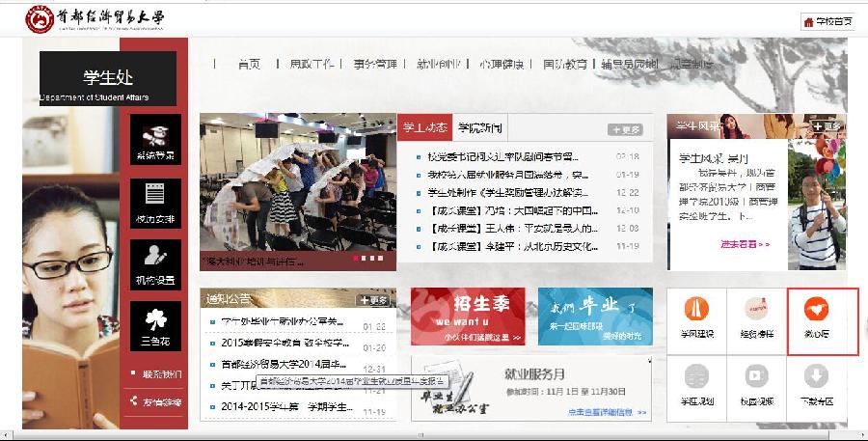Viewport: 868px width, 441px height.
Task: Click +更多 in the 通知公告 header
Action: pyautogui.click(x=374, y=300)
